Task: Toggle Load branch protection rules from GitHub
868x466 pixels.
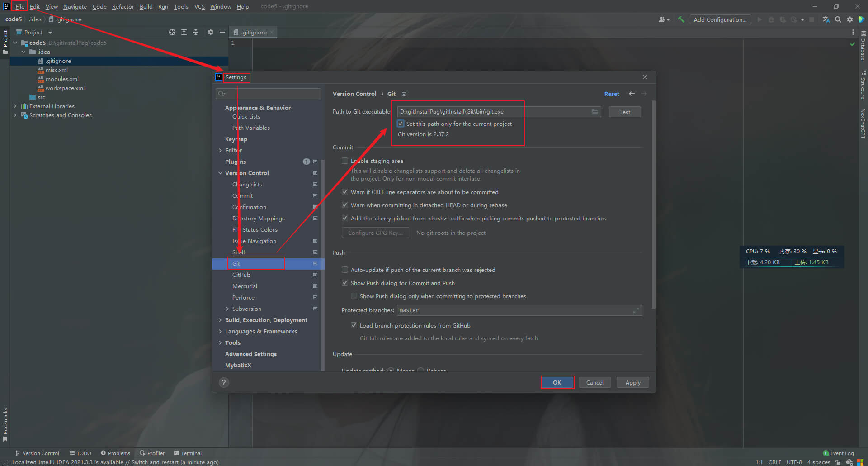Action: click(x=354, y=325)
